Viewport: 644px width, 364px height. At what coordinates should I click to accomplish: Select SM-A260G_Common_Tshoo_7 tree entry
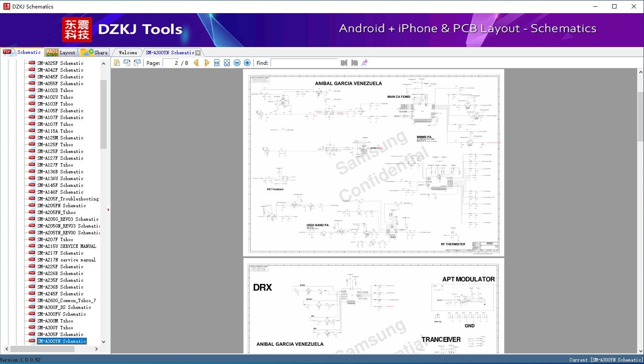[66, 300]
